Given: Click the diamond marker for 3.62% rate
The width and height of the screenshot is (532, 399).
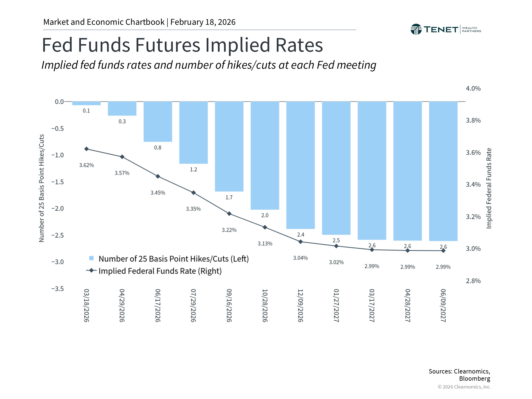Looking at the screenshot, I should pos(86,149).
